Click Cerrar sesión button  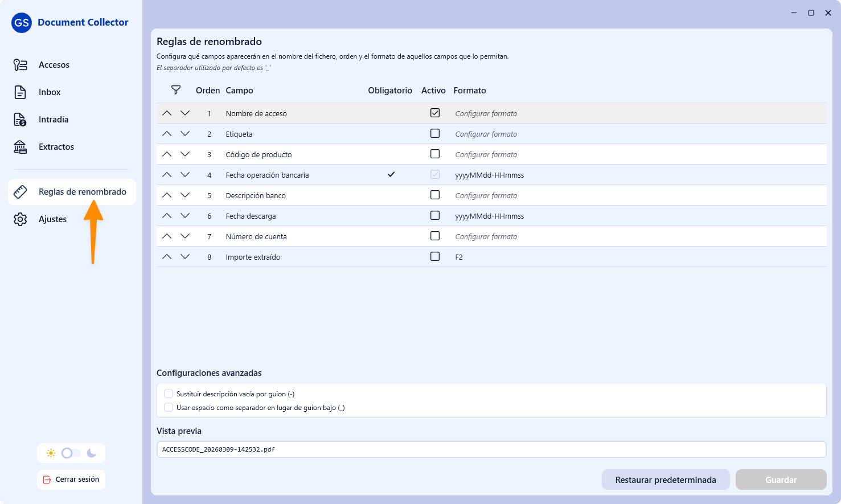pos(71,480)
